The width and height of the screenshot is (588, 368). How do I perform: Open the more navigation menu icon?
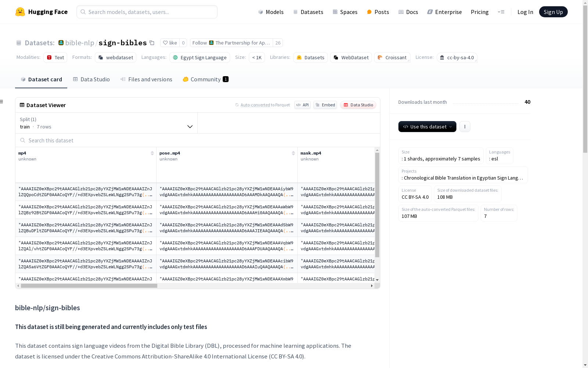(501, 12)
